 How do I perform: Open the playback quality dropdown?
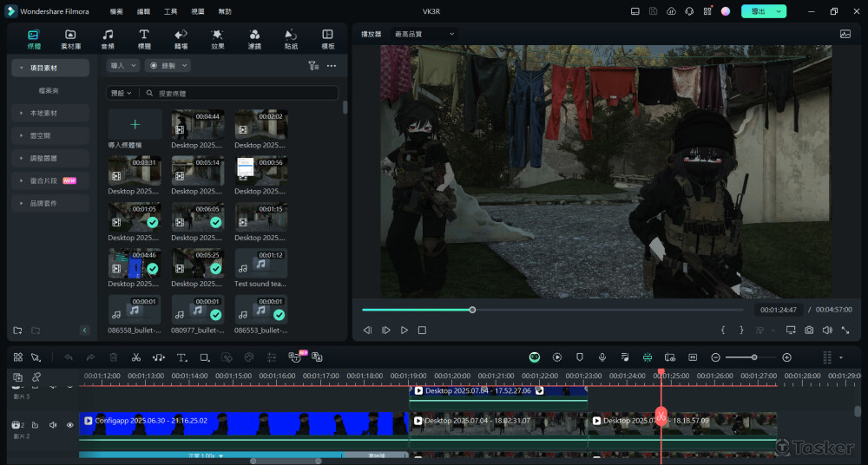click(424, 34)
